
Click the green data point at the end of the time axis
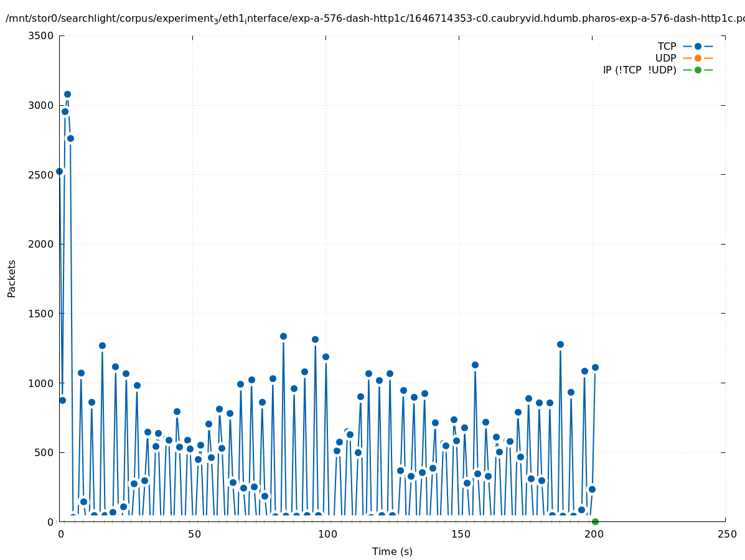(595, 521)
